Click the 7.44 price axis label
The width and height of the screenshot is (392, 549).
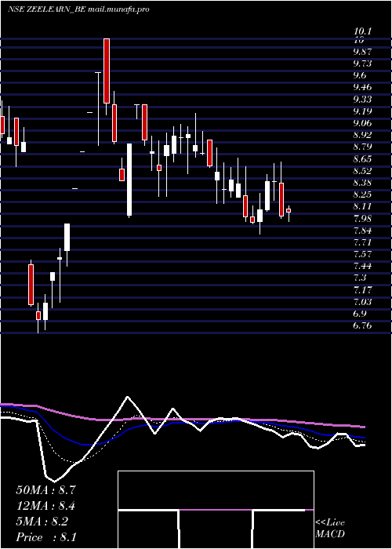point(362,266)
